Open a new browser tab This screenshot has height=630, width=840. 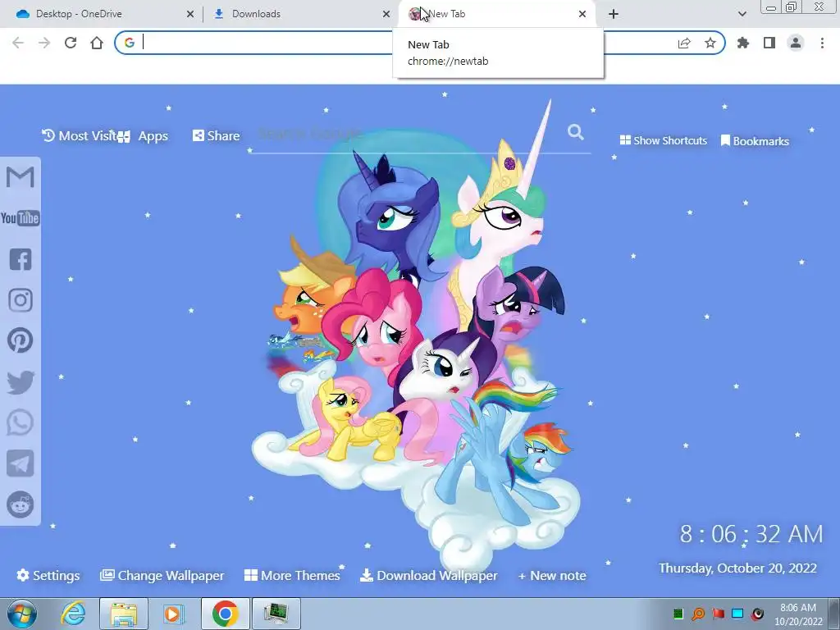(x=614, y=14)
